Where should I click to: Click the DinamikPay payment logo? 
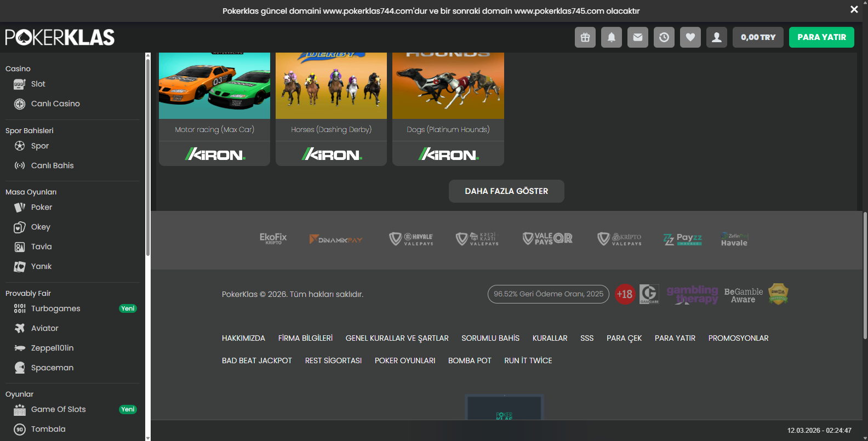pos(336,239)
